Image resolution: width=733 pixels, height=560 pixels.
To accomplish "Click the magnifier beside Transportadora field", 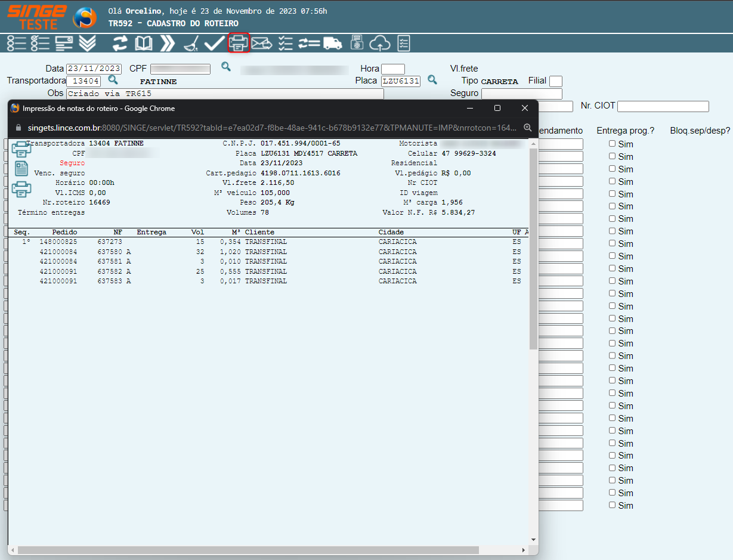I will pyautogui.click(x=113, y=79).
